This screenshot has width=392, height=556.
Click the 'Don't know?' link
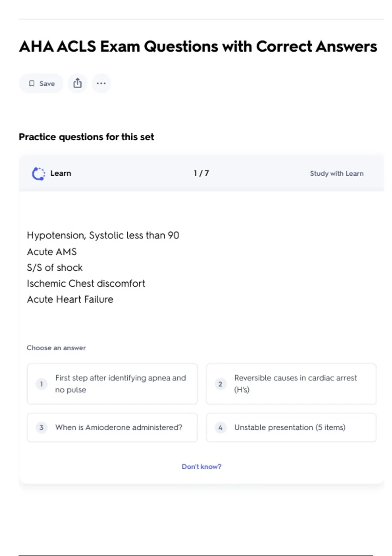pyautogui.click(x=202, y=467)
